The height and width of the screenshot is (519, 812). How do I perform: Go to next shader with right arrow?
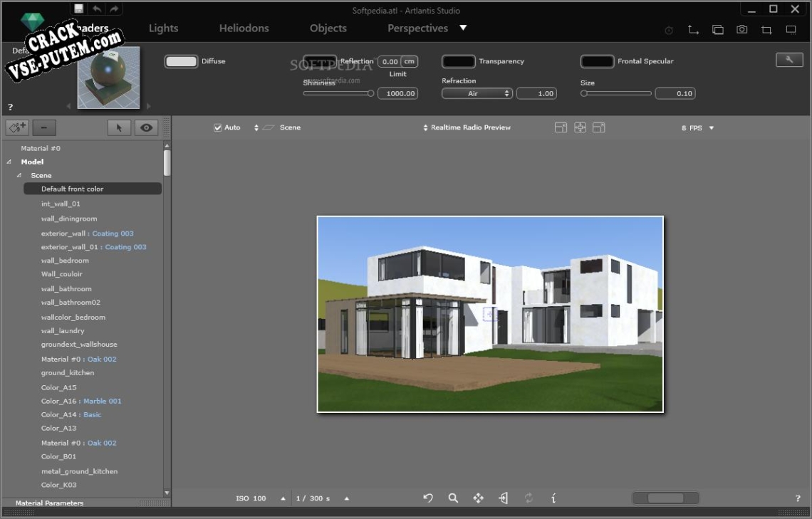pyautogui.click(x=149, y=106)
